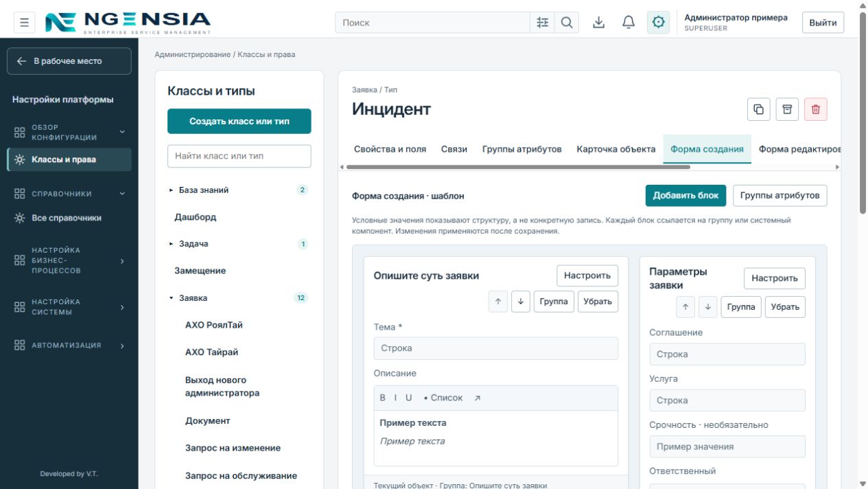
Task: Move Опишите суть заявки block down
Action: point(521,302)
